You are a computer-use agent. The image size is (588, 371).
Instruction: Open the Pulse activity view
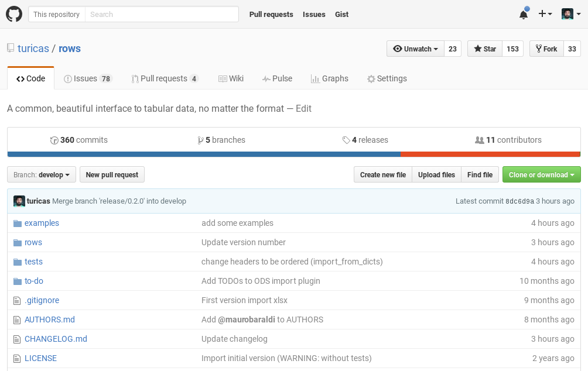(x=277, y=78)
